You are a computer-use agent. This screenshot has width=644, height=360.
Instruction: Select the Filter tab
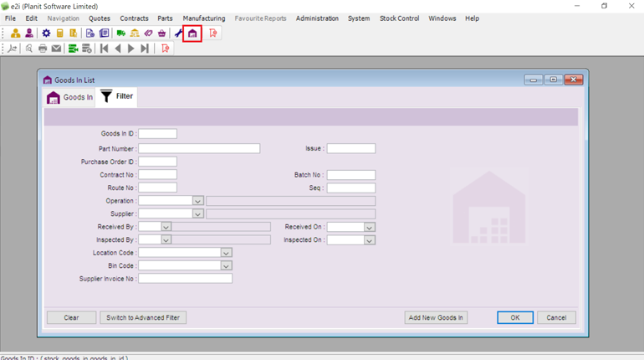(116, 96)
